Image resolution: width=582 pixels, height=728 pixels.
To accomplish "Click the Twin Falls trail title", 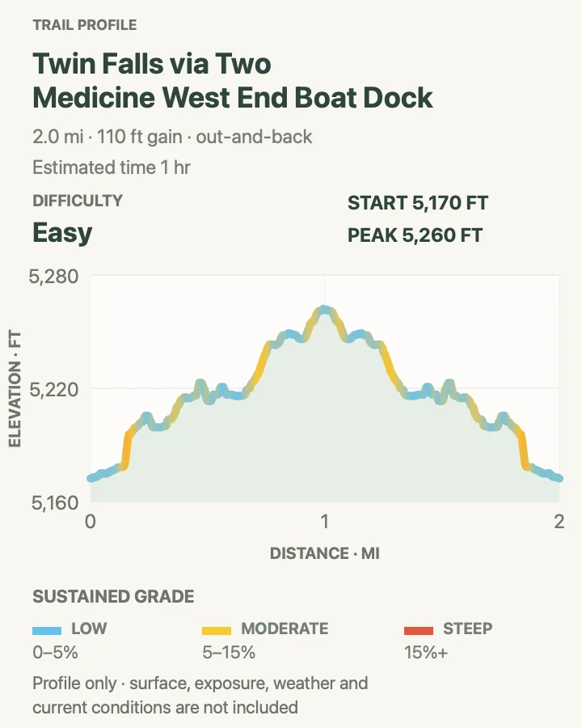I will 232,80.
